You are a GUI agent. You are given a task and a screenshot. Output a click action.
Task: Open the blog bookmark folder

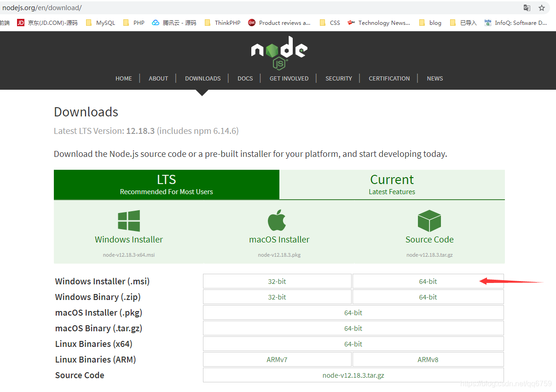click(430, 23)
